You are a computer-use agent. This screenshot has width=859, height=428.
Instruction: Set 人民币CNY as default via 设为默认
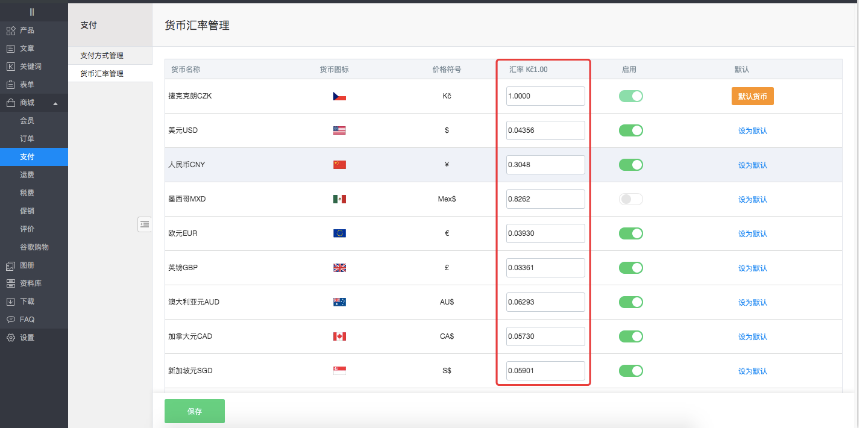click(x=752, y=165)
